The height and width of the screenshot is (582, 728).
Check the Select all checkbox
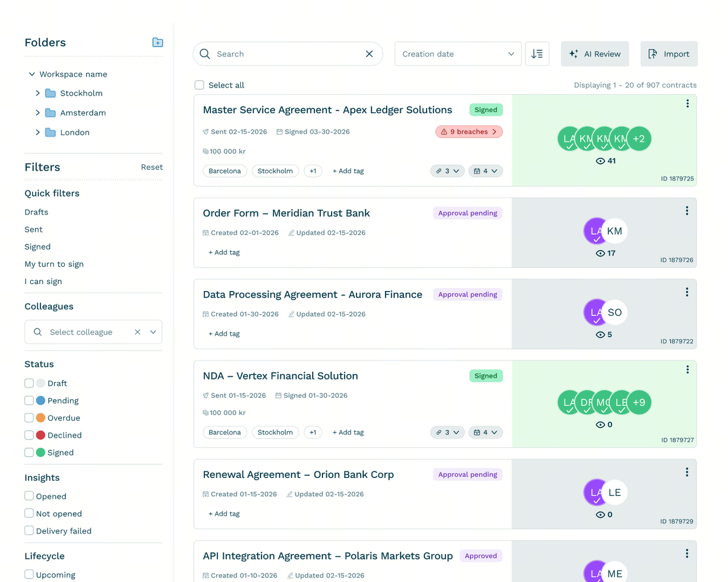(199, 85)
